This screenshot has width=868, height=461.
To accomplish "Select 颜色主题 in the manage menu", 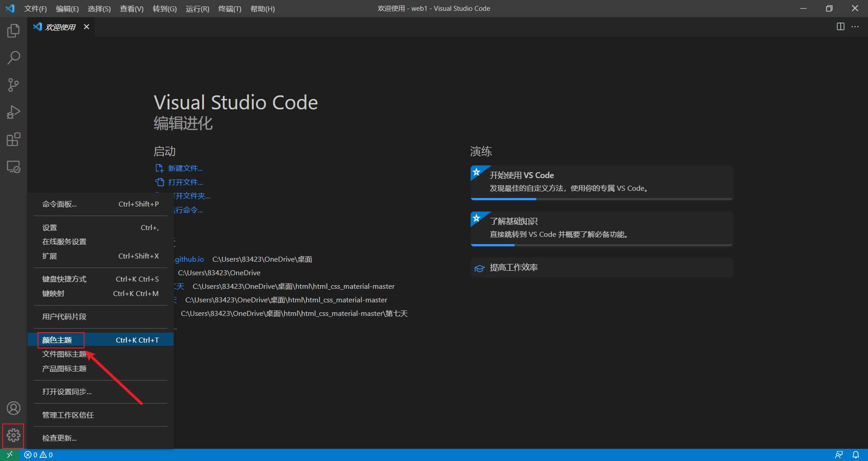I will [x=100, y=340].
